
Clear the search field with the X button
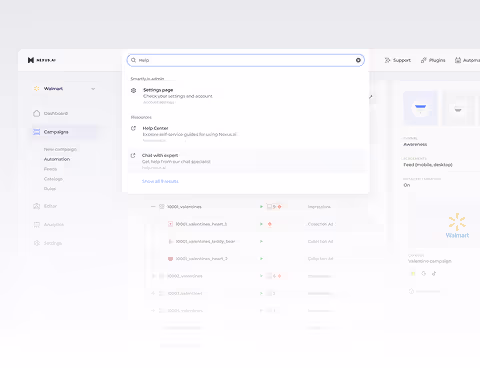coord(358,60)
